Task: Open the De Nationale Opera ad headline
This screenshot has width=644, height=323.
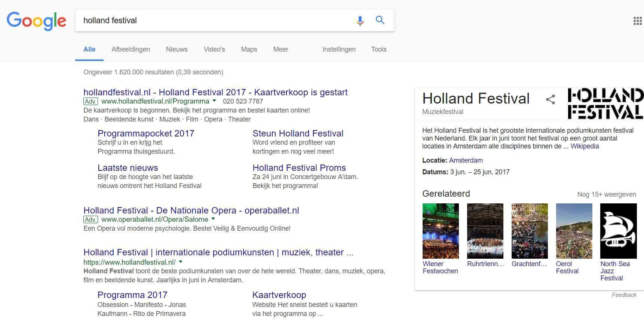Action: (x=191, y=210)
